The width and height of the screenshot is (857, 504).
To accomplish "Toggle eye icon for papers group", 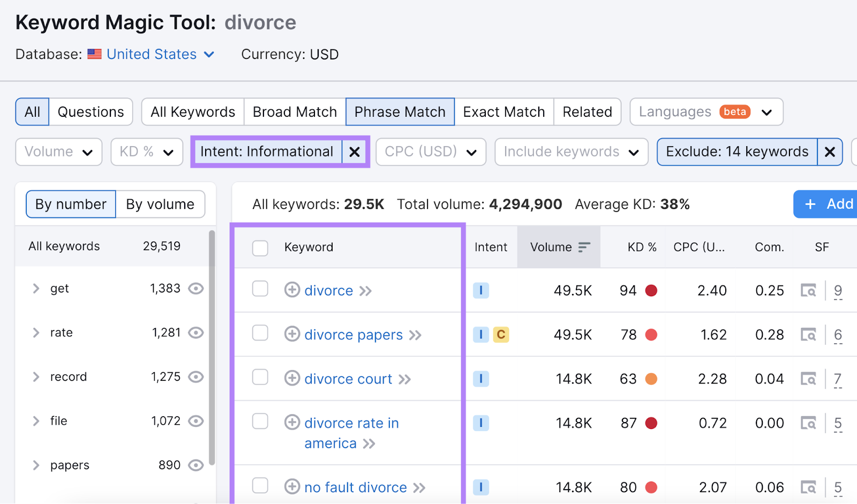I will (196, 465).
